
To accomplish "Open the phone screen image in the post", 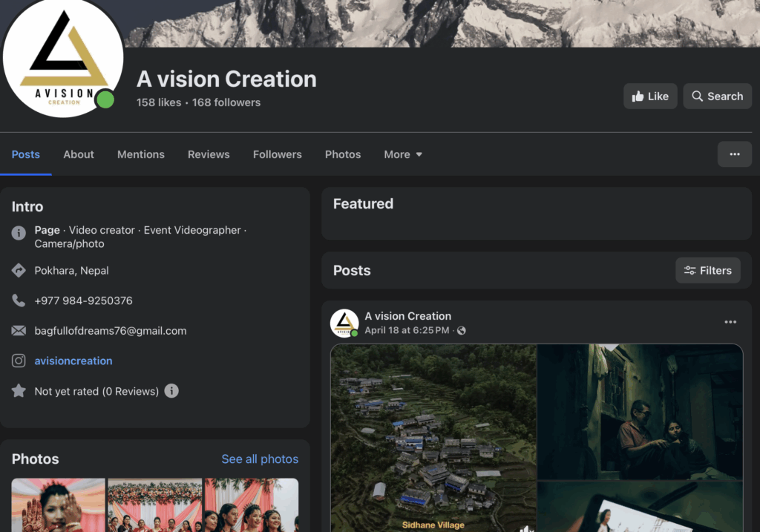I will pos(641,507).
